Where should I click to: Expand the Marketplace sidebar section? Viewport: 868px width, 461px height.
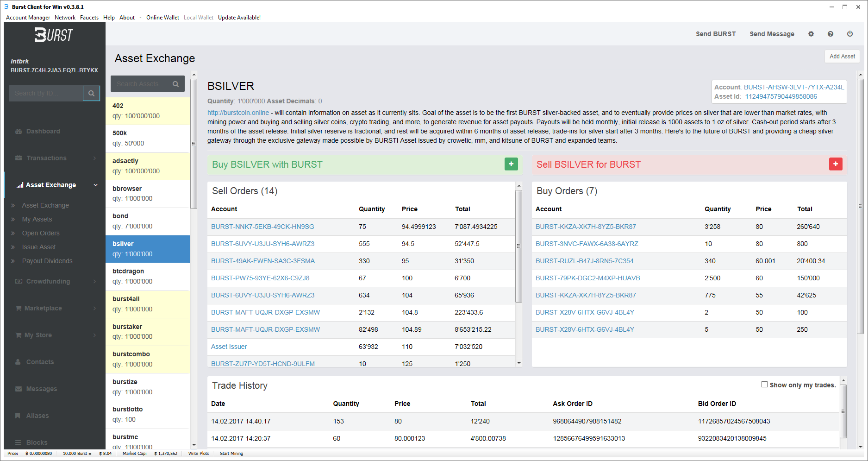[94, 308]
